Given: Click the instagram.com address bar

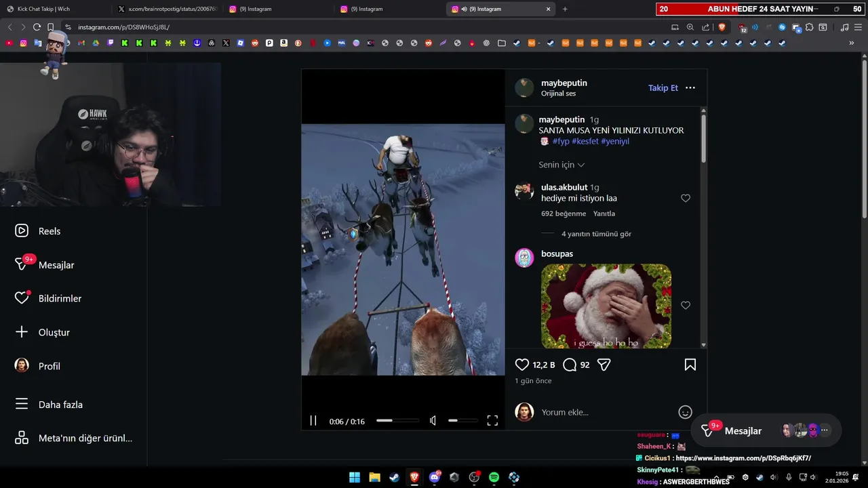Looking at the screenshot, I should point(366,27).
